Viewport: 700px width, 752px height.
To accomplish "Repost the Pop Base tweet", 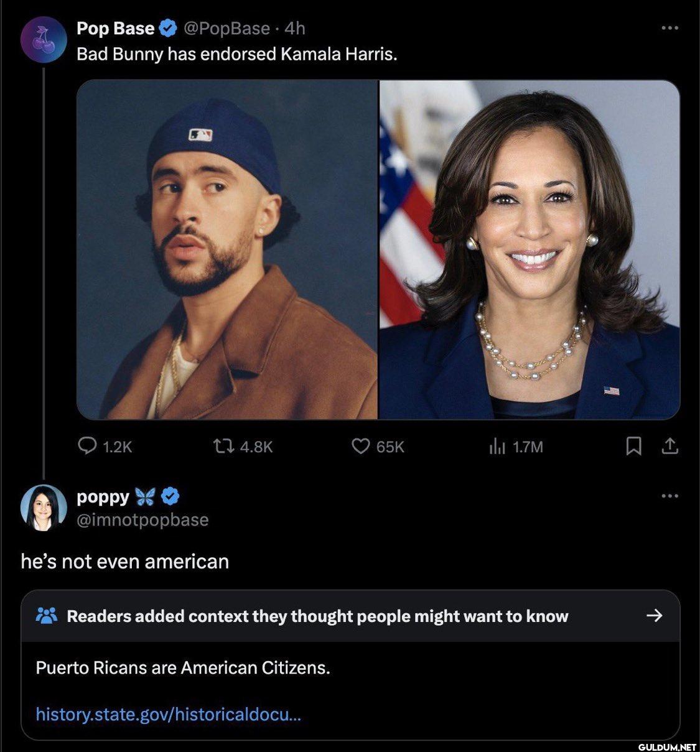I will coord(221,446).
